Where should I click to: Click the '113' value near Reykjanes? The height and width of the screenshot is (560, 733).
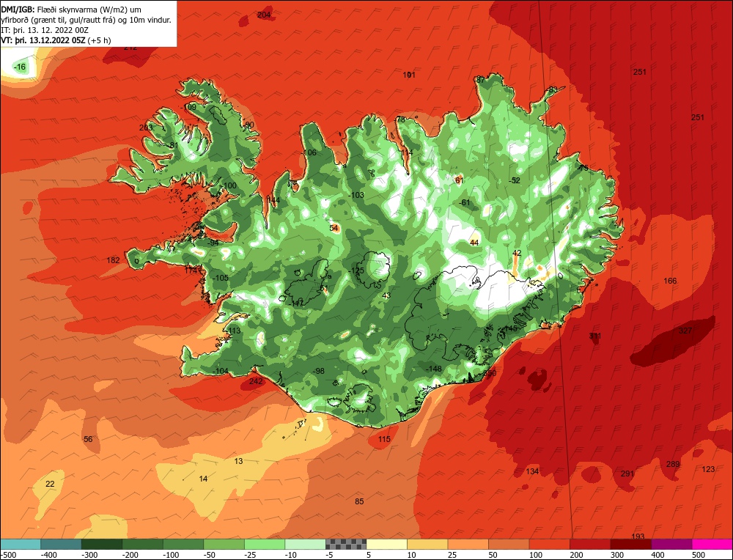(235, 331)
